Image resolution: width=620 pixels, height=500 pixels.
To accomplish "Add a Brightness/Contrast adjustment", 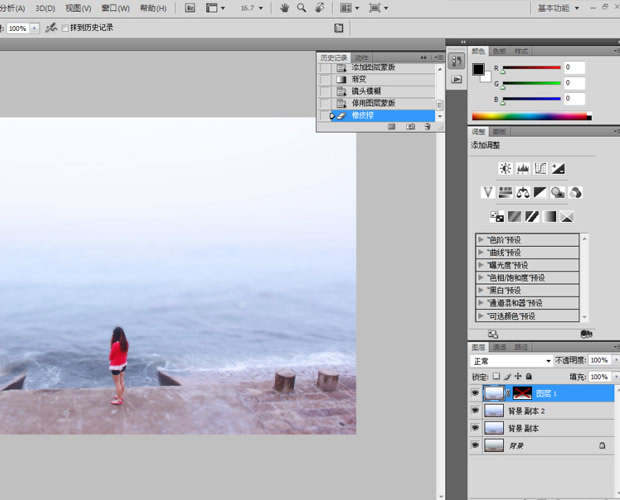I will [x=505, y=168].
